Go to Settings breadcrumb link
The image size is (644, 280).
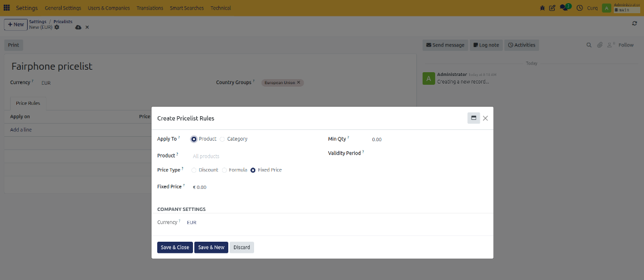pyautogui.click(x=38, y=21)
